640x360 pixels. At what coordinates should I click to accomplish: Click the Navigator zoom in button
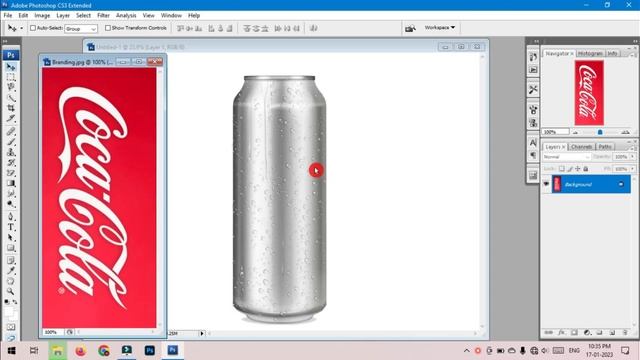point(625,132)
